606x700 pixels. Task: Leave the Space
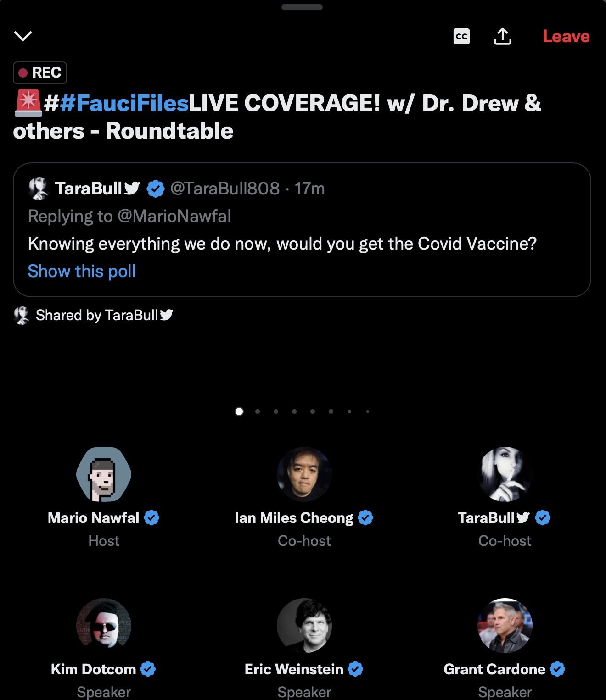pyautogui.click(x=566, y=36)
